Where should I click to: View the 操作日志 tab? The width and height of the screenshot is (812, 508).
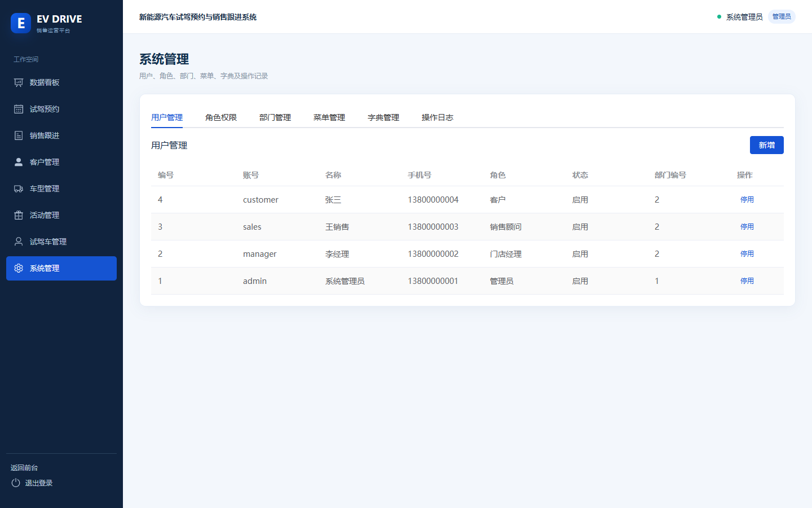pyautogui.click(x=438, y=117)
